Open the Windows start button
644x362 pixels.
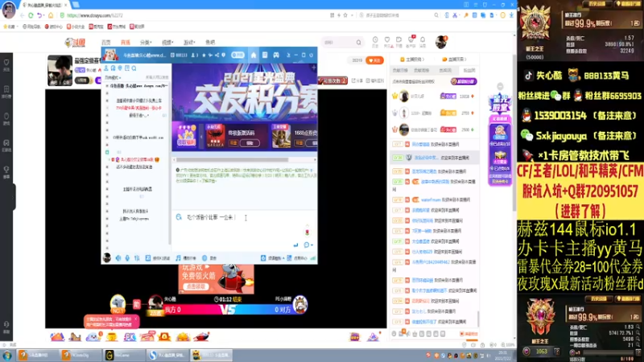7,355
